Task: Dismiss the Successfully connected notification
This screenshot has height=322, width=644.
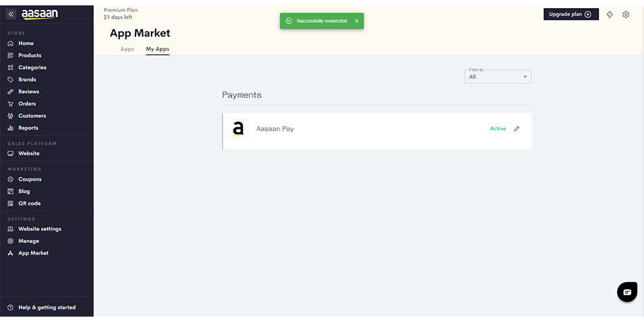Action: [356, 21]
